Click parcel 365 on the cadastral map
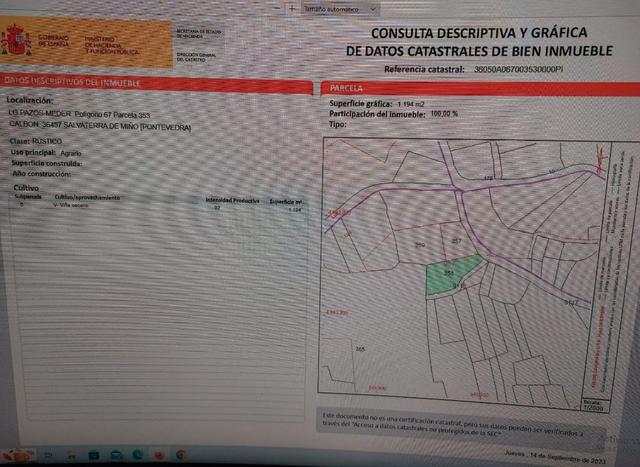The height and width of the screenshot is (467, 640). tap(360, 349)
